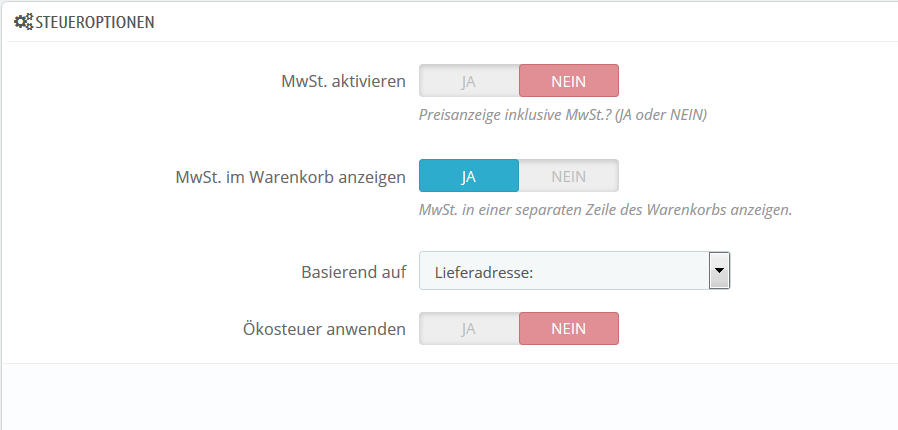The height and width of the screenshot is (430, 898).
Task: Turn Ökosteuer anwenden to JA
Action: pos(469,328)
